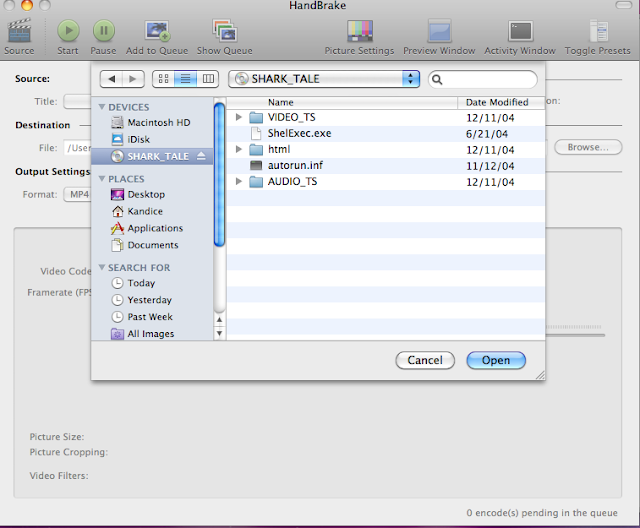640x528 pixels.
Task: Expand the VIDEO_TS folder disclosure triangle
Action: (239, 118)
